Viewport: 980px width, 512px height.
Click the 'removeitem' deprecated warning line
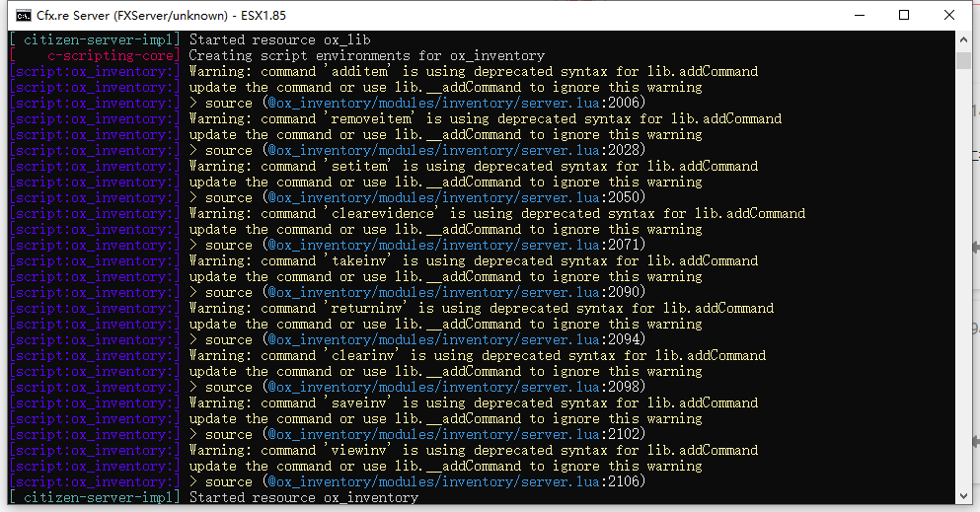[486, 118]
